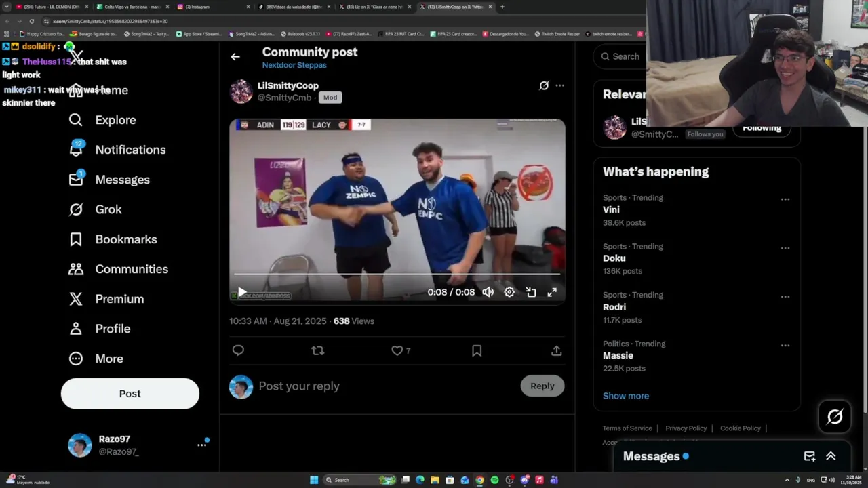Bookmark the post with the bookmark icon

pyautogui.click(x=477, y=350)
